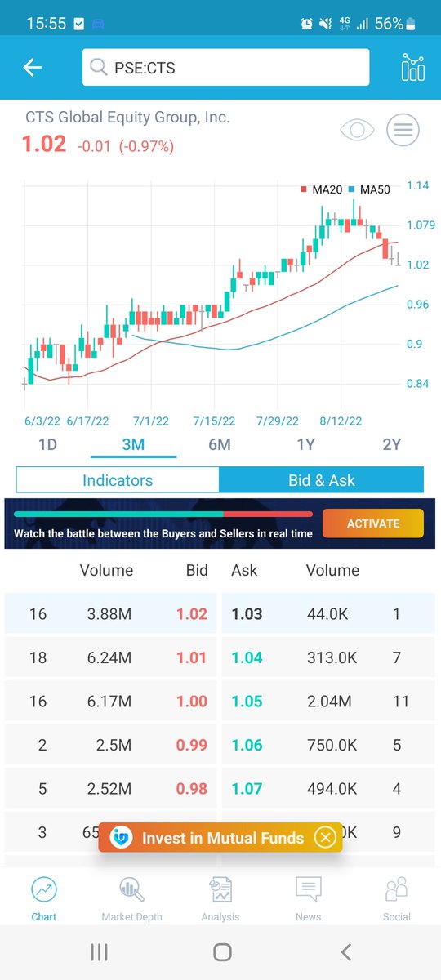Click the 494.0K ask volume

tap(332, 788)
